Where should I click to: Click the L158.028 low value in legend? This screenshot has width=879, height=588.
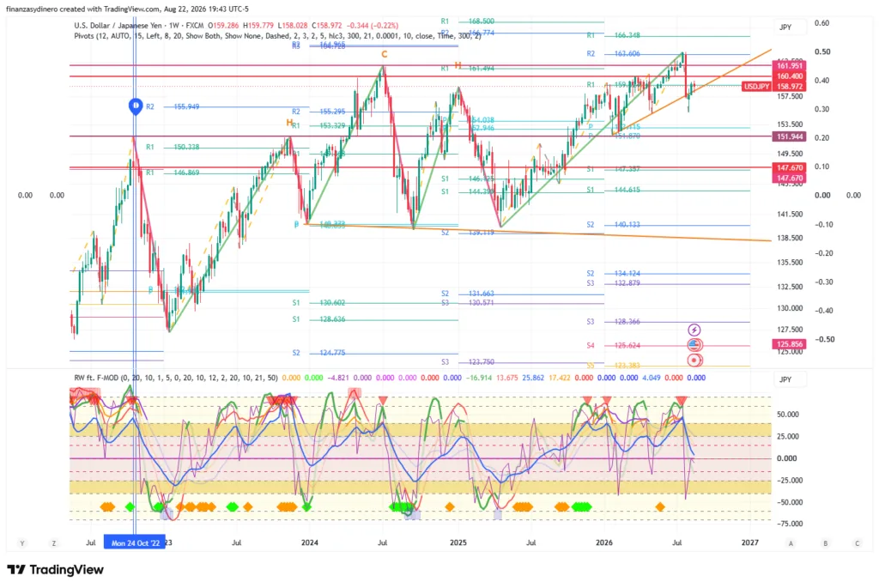click(293, 25)
